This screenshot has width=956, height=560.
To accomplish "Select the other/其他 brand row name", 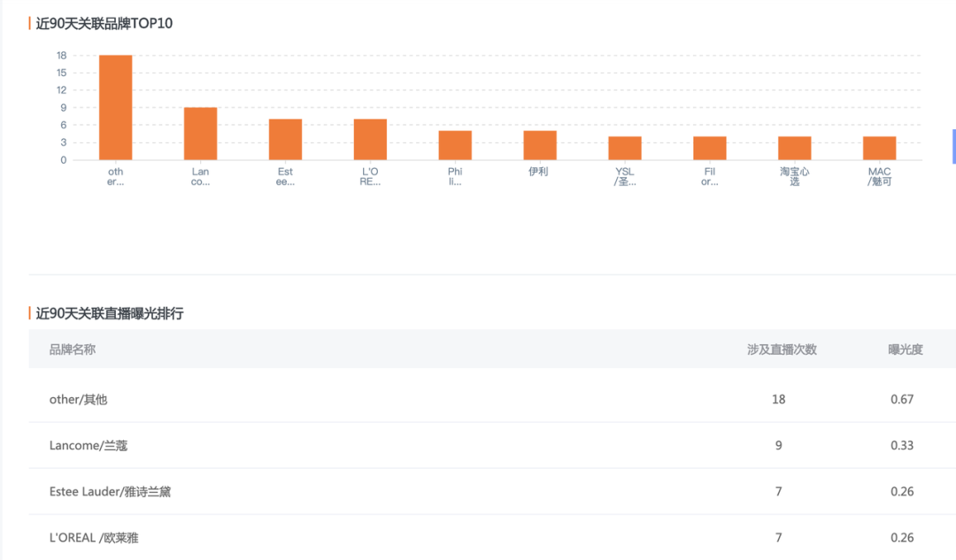I will 78,399.
